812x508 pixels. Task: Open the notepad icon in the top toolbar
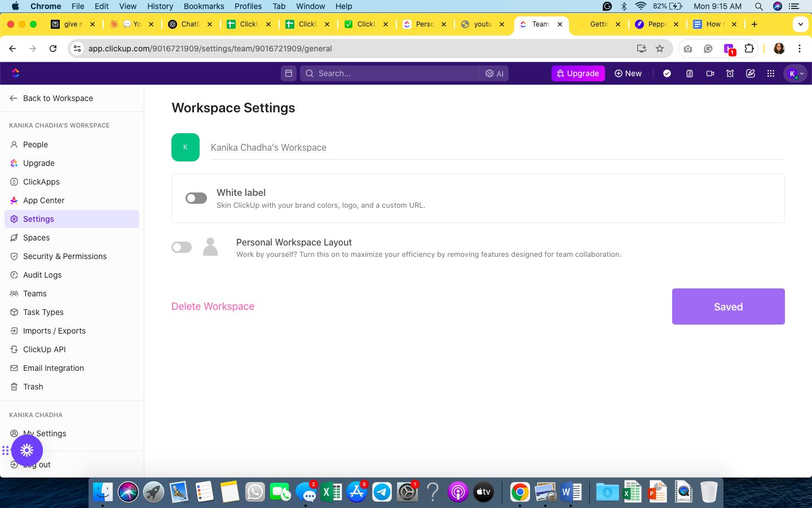coord(690,73)
